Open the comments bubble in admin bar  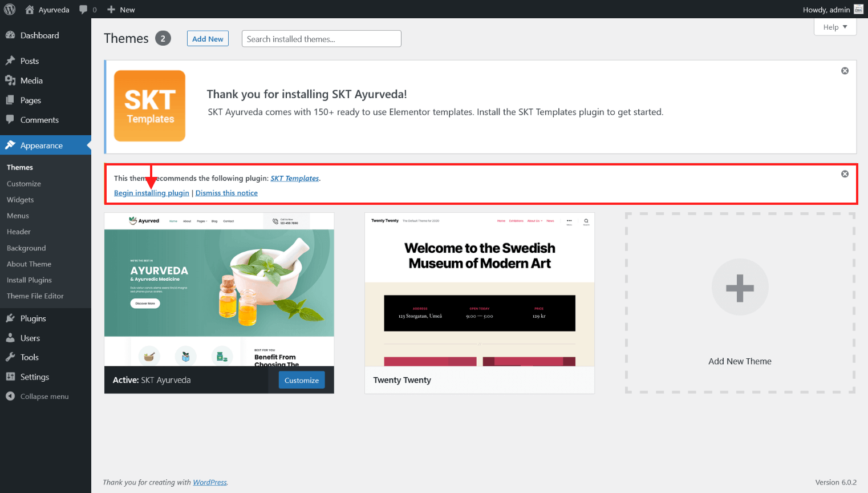pos(83,10)
